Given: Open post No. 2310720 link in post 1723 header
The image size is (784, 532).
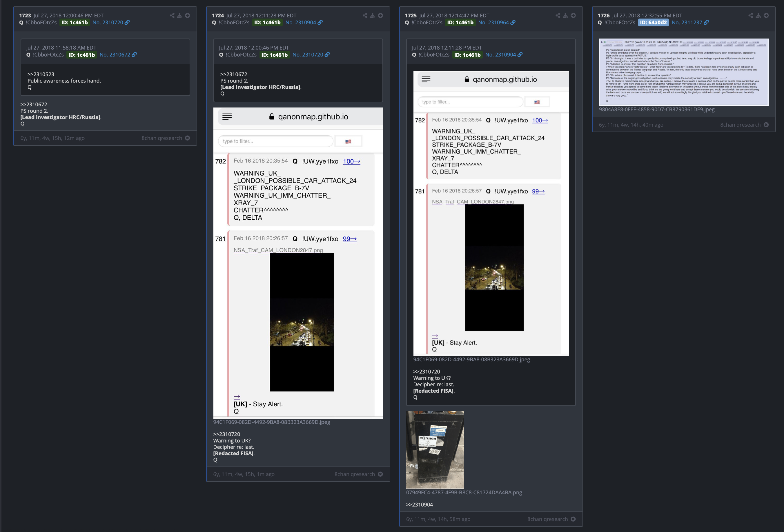Looking at the screenshot, I should (x=108, y=23).
